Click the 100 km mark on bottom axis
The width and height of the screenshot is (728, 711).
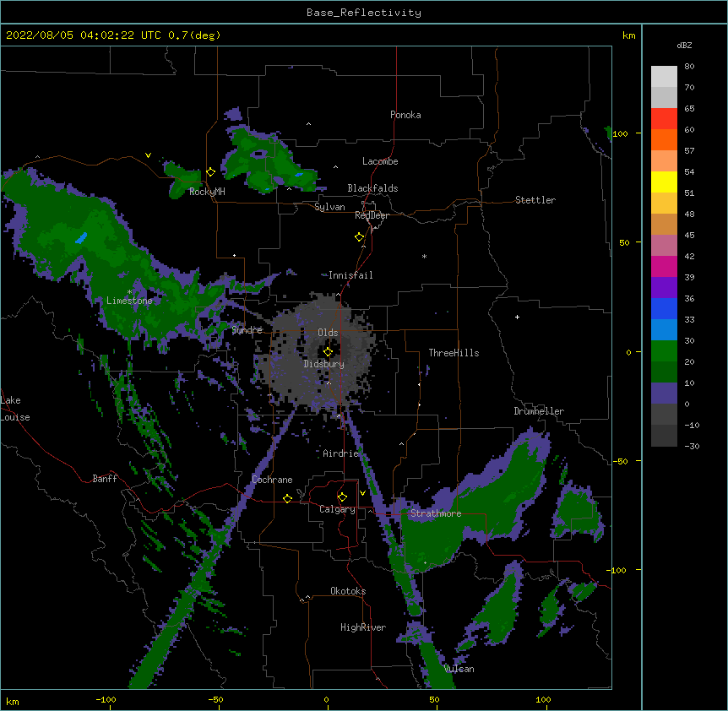(543, 699)
